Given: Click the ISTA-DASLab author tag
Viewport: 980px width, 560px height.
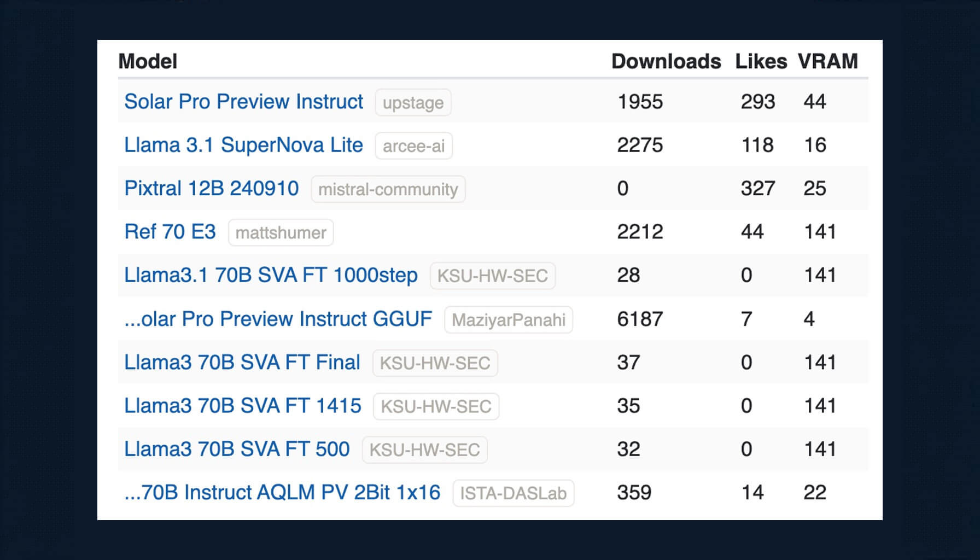Looking at the screenshot, I should (513, 493).
